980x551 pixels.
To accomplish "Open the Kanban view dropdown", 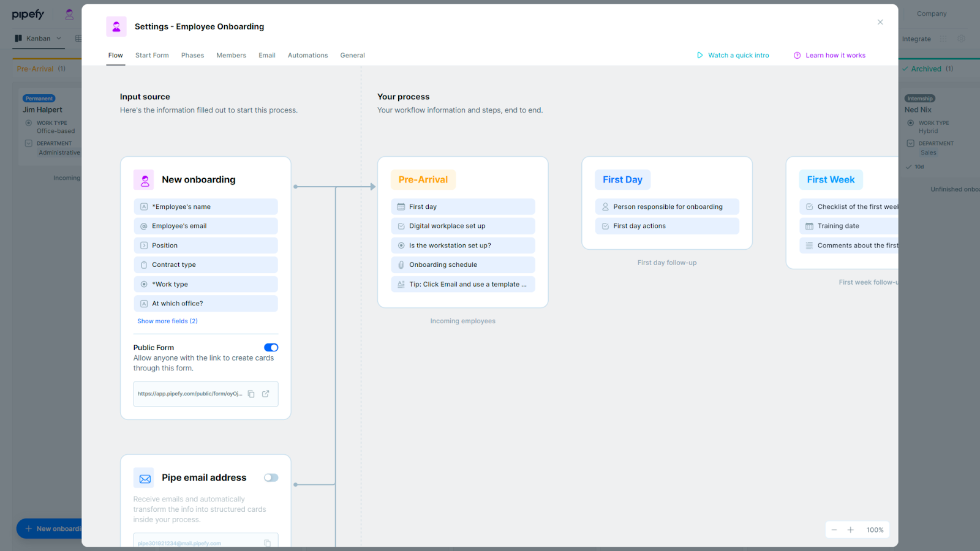I will pyautogui.click(x=39, y=39).
